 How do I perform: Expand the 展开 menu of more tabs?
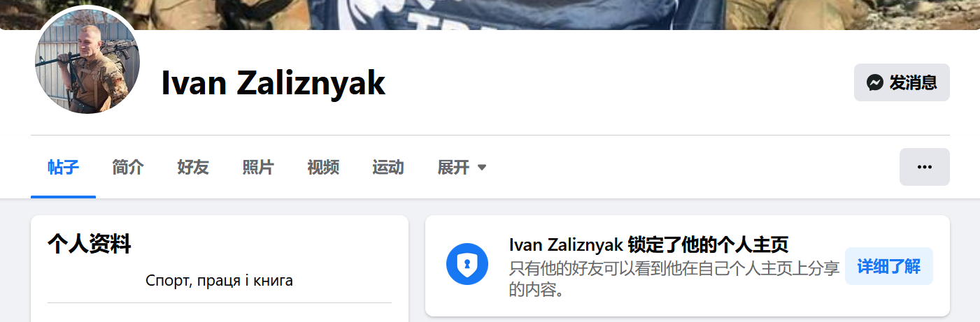point(462,168)
